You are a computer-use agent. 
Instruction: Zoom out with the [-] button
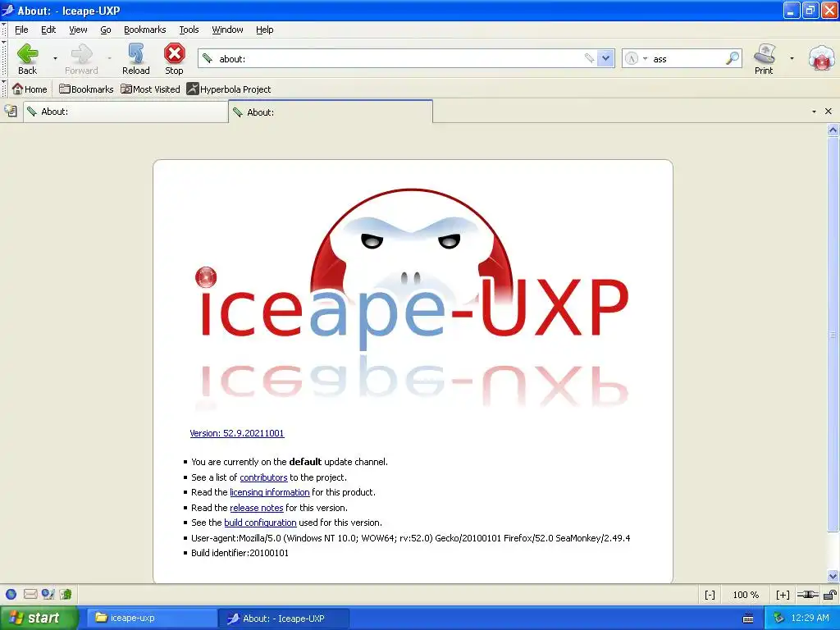coord(710,595)
